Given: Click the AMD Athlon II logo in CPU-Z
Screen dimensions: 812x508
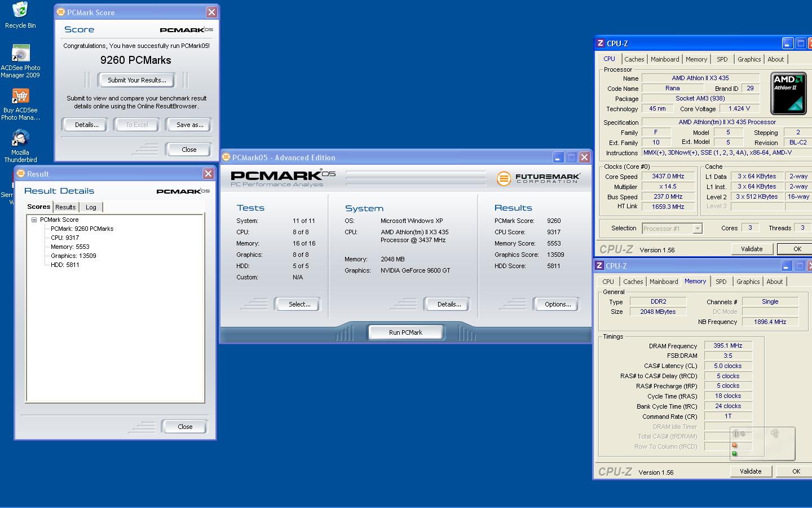Looking at the screenshot, I should tap(788, 93).
